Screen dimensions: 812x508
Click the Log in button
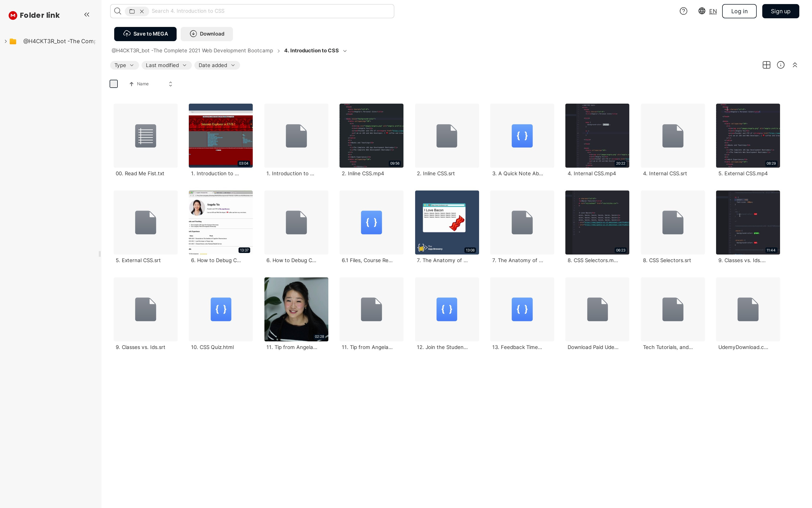click(x=739, y=11)
